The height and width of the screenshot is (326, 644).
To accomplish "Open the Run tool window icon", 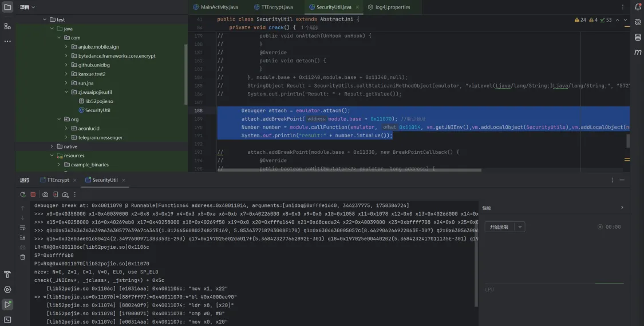I will (7, 304).
